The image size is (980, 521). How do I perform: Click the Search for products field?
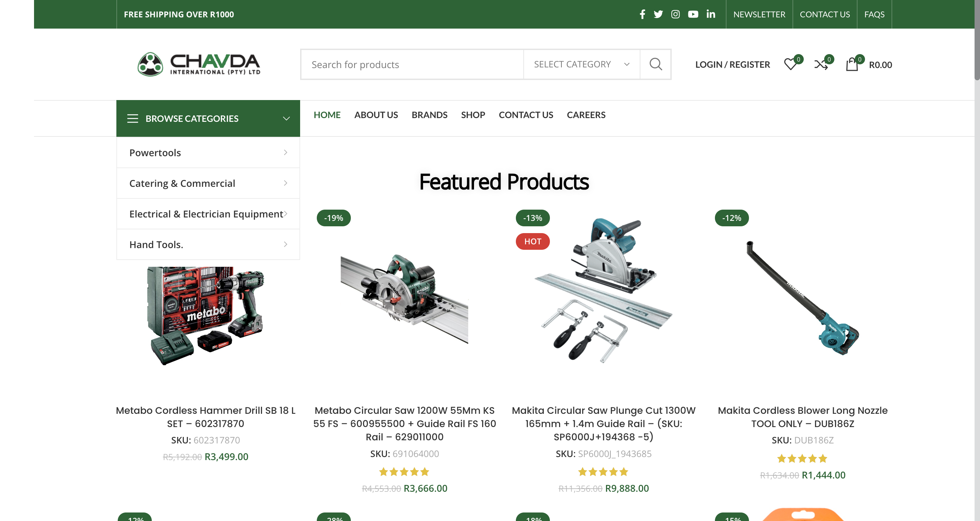point(412,64)
